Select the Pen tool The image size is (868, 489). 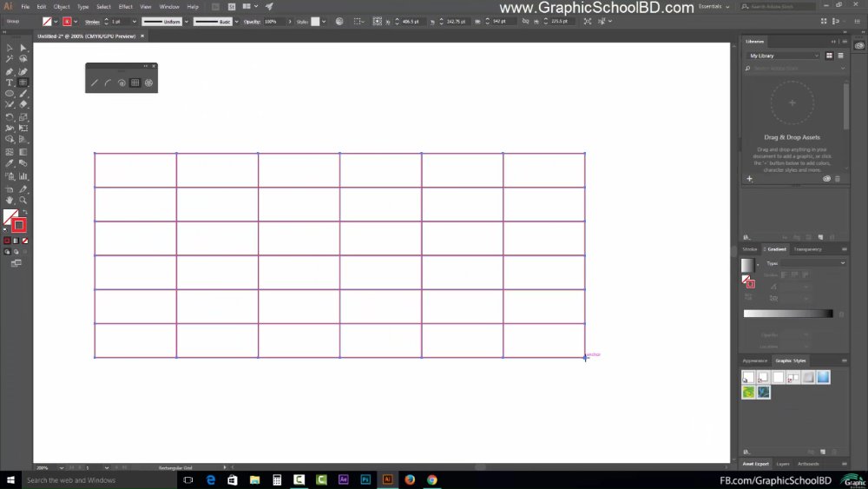pyautogui.click(x=10, y=71)
